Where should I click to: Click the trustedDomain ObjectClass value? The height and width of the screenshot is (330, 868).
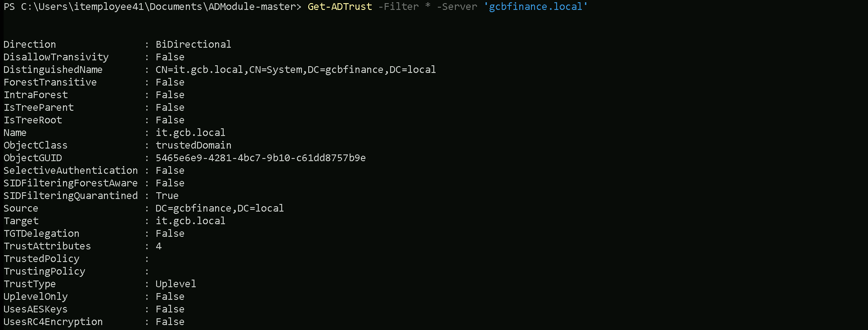193,145
